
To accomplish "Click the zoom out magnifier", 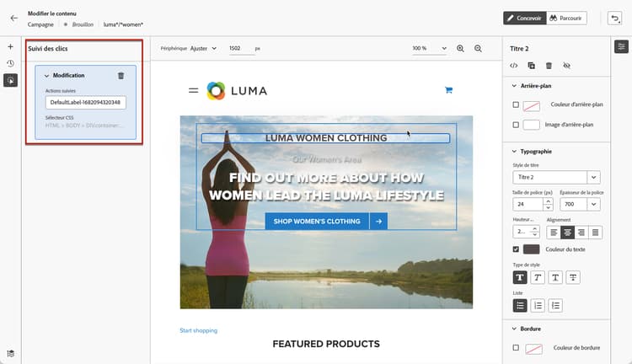I will [478, 48].
